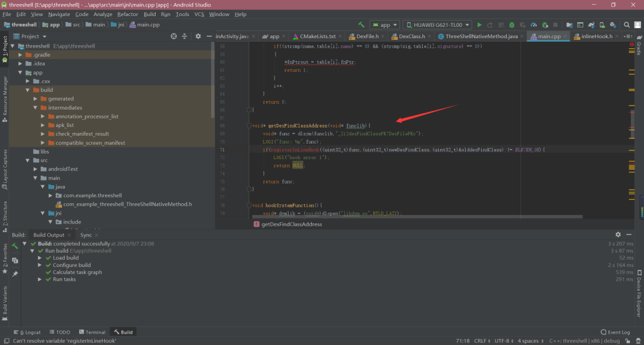The width and height of the screenshot is (644, 345).
Task: Run app with green play button
Action: 479,25
